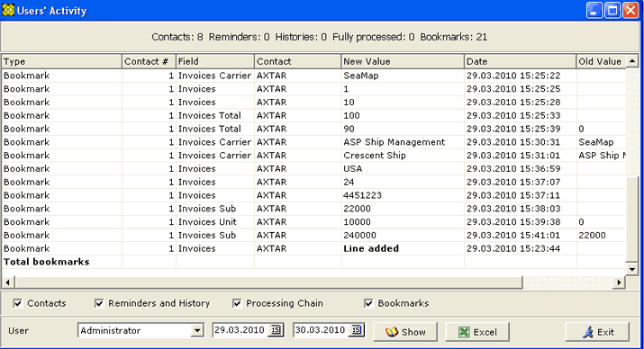Select the cell ASP Ship Management
The width and height of the screenshot is (644, 349).
[x=403, y=142]
